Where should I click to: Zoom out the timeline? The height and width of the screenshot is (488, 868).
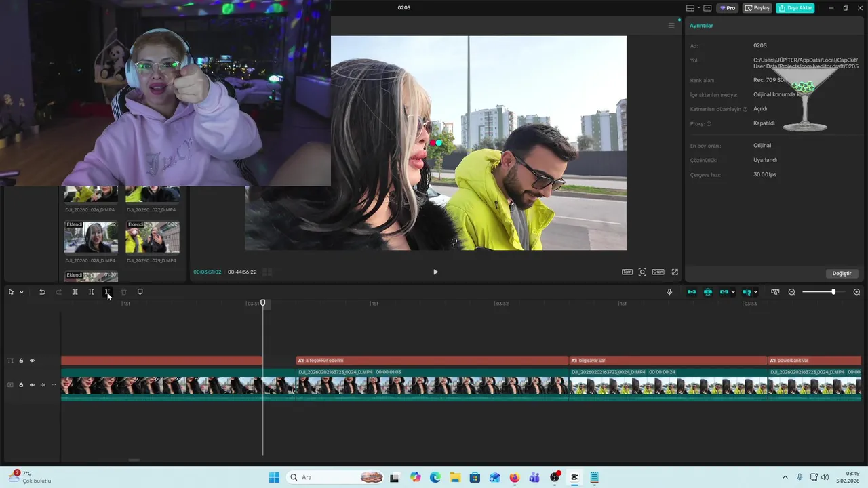pos(791,292)
